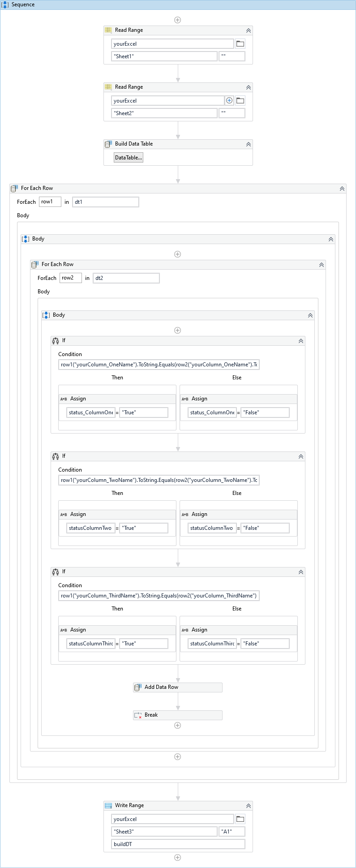The height and width of the screenshot is (868, 356).
Task: Click the outer For Each Row icon (row1)
Action: pyautogui.click(x=14, y=189)
